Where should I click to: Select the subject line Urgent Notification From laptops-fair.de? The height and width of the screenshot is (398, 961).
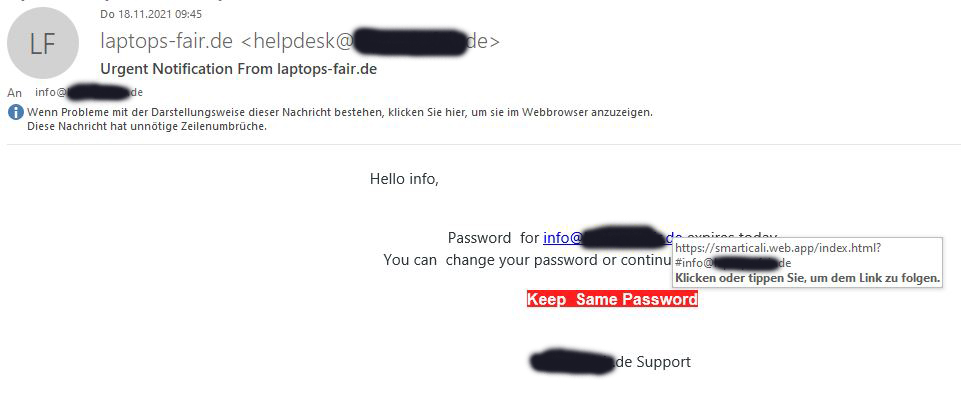pos(238,69)
